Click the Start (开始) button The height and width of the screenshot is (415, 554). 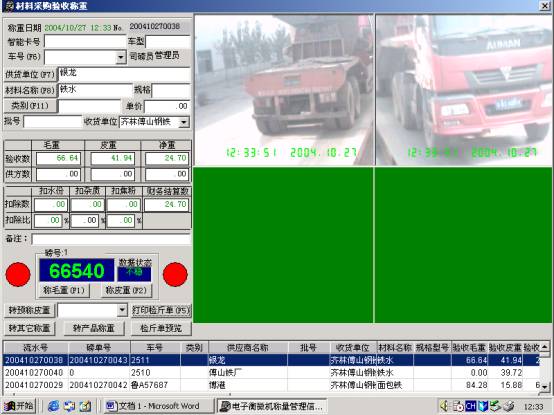click(19, 406)
